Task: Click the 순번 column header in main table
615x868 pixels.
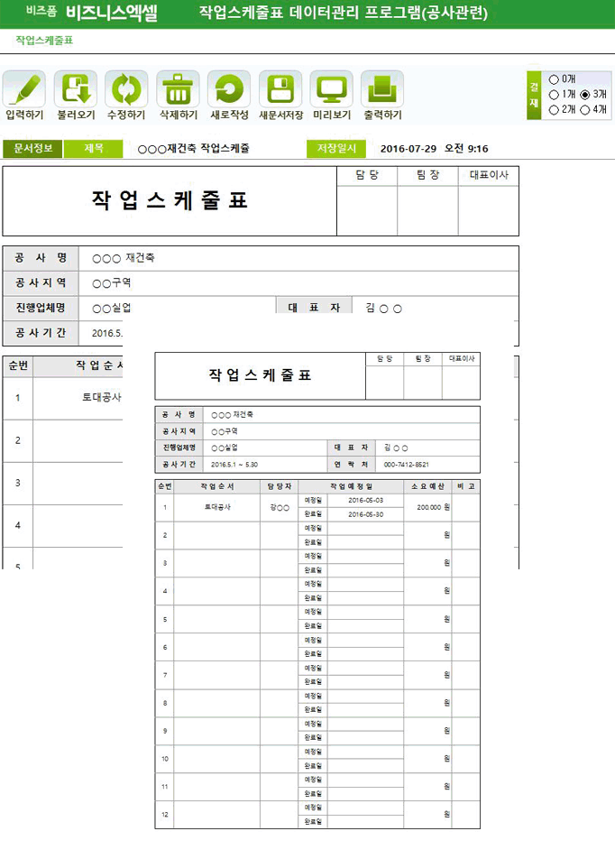Action: point(18,365)
